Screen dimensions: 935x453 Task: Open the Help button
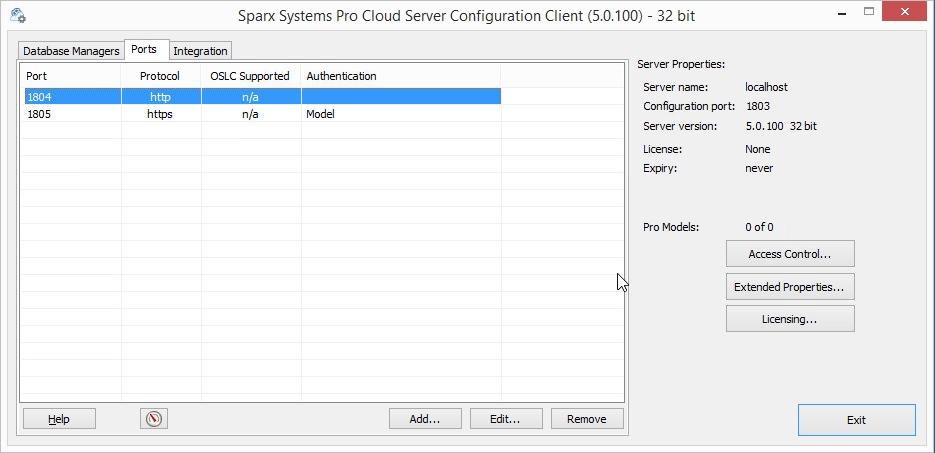point(59,419)
